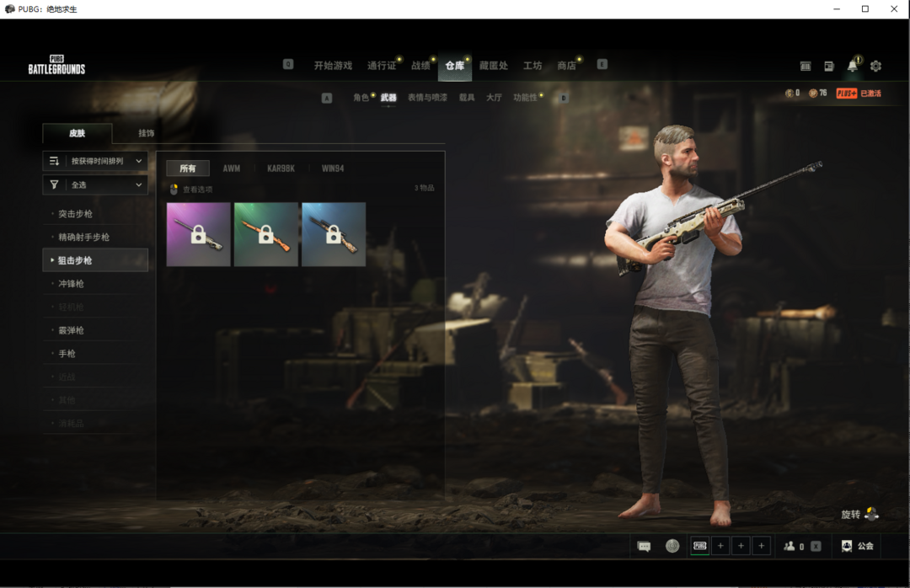The height and width of the screenshot is (588, 910).
Task: Click the PLUS+ 已激活 badge
Action: (x=858, y=94)
